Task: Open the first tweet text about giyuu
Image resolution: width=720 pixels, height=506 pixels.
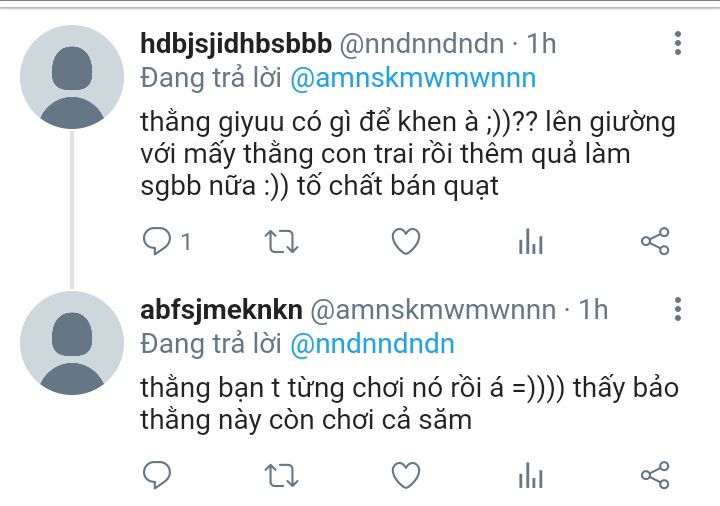Action: 408,154
